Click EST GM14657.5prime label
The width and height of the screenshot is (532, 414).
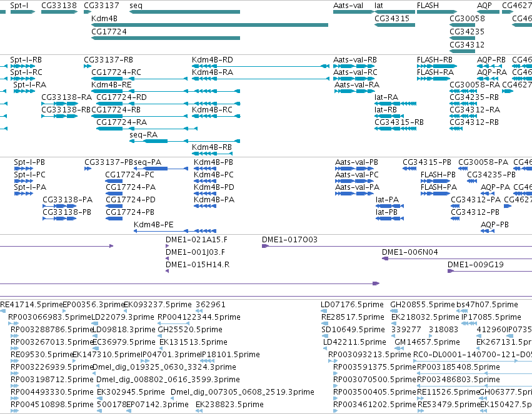click(x=427, y=342)
